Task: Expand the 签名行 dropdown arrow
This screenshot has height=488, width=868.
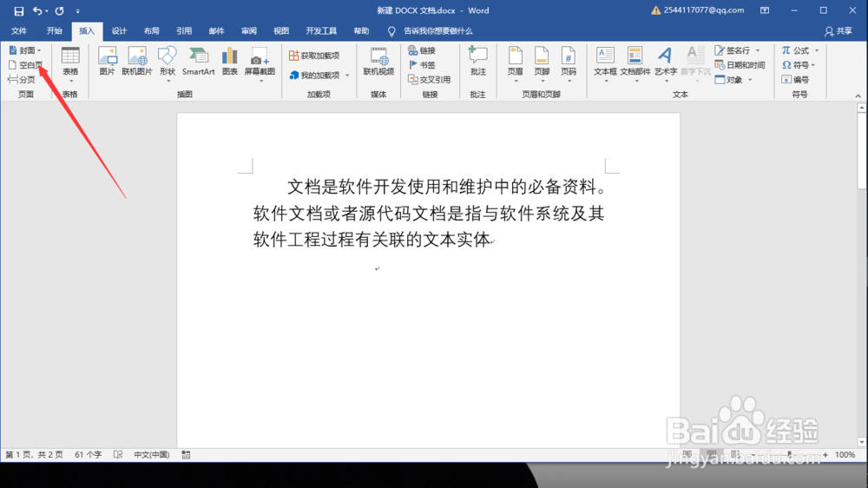Action: [758, 50]
